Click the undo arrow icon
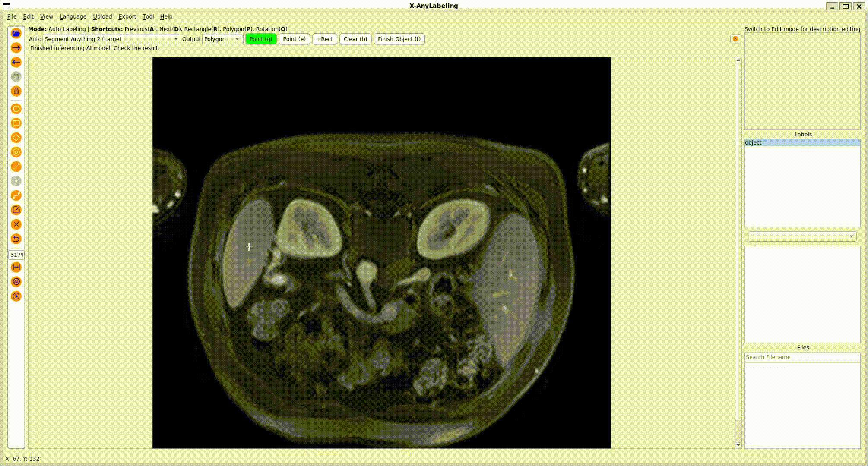 (x=16, y=239)
